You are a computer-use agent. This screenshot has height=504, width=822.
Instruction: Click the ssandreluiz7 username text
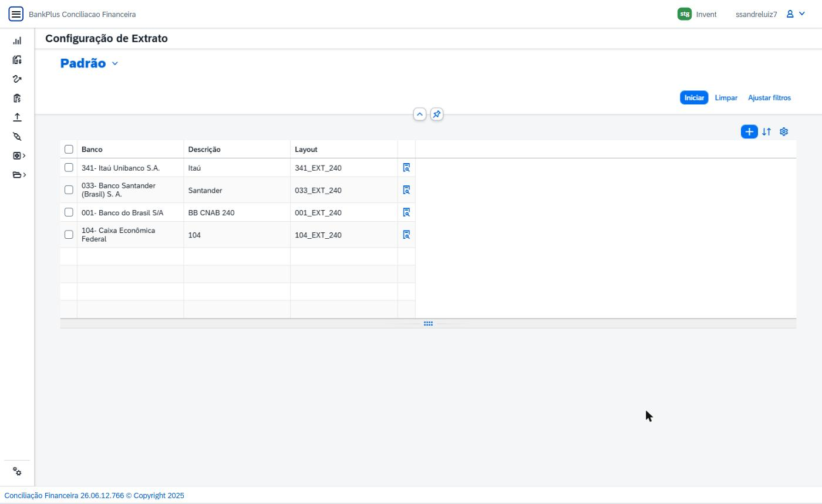click(x=756, y=15)
